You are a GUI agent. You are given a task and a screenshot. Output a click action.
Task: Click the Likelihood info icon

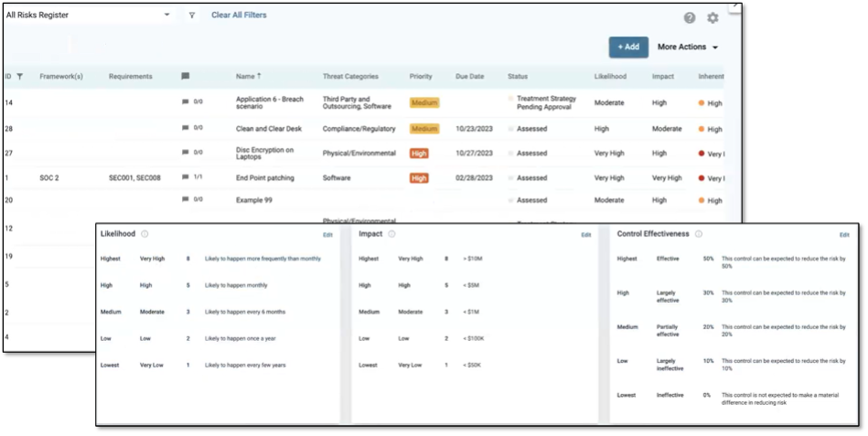[x=145, y=234]
